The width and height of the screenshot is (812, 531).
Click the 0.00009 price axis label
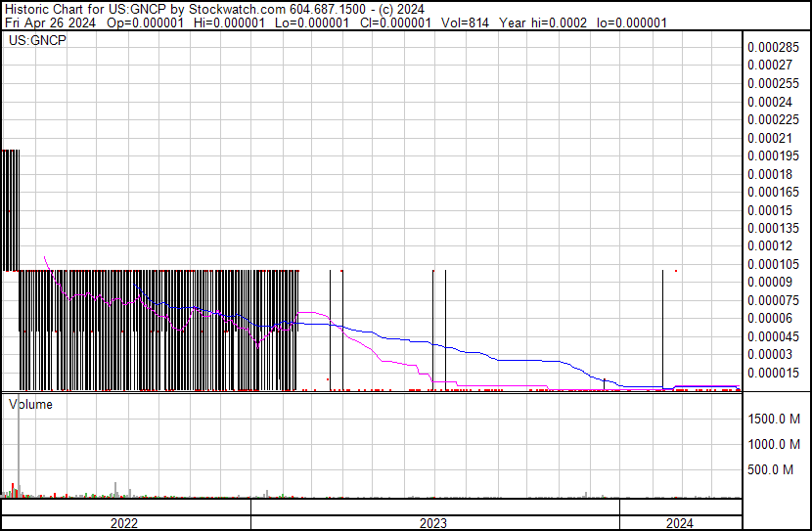point(770,282)
